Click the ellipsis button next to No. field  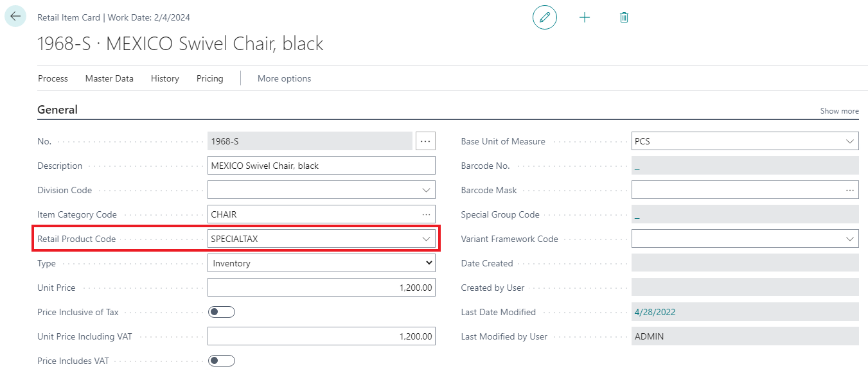(425, 141)
